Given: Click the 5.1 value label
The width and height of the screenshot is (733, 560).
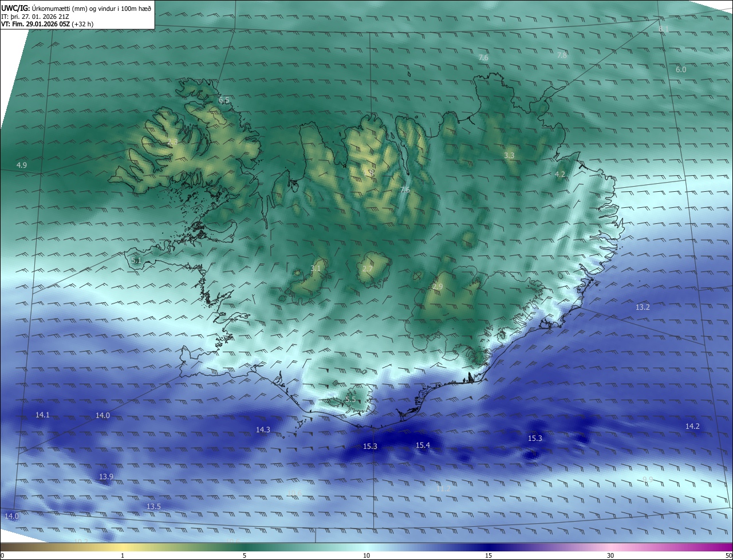Looking at the screenshot, I should [x=136, y=261].
